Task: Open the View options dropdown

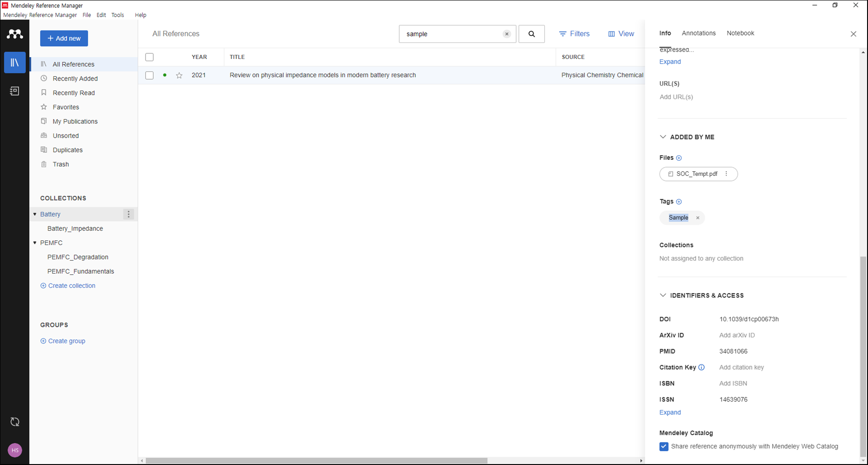Action: [x=621, y=34]
